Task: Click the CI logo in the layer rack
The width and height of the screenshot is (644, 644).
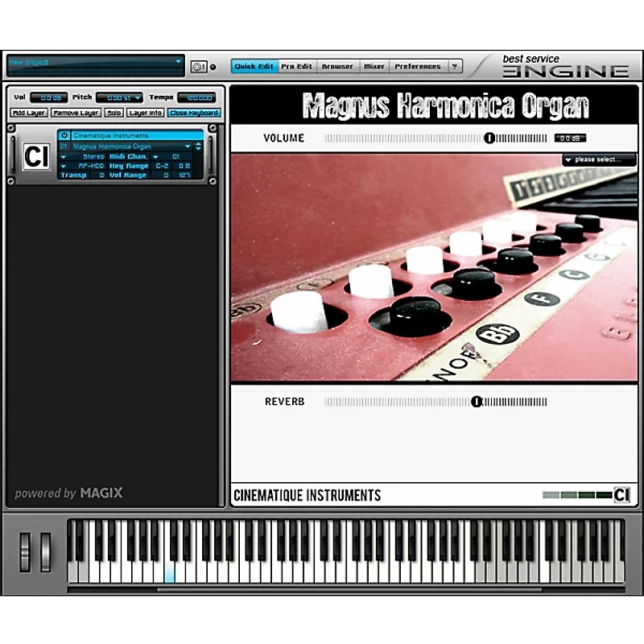Action: [36, 156]
